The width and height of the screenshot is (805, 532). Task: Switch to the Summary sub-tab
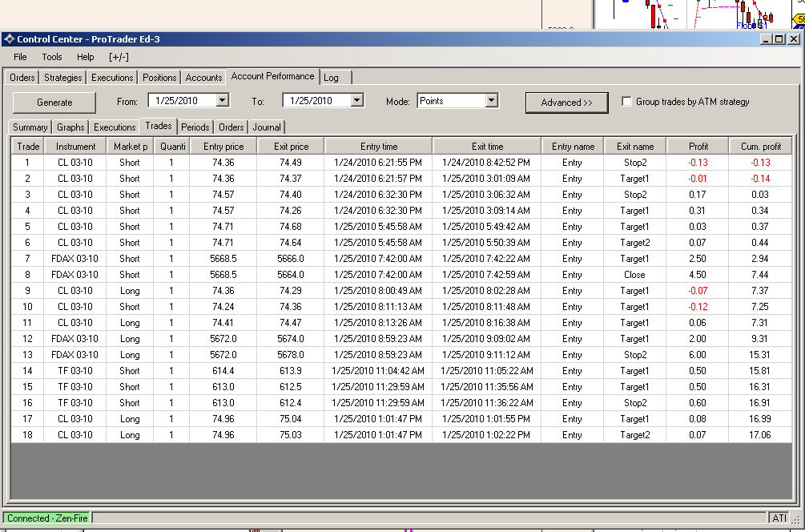click(x=30, y=127)
